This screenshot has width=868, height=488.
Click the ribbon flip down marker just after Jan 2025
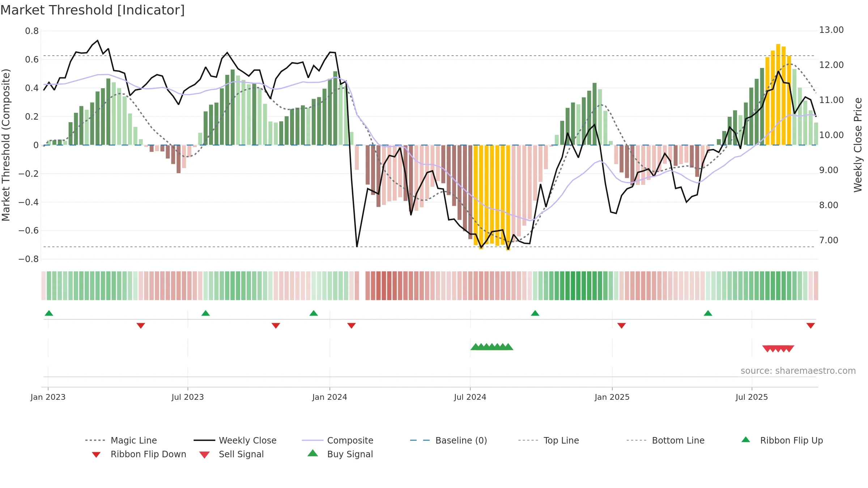[621, 326]
